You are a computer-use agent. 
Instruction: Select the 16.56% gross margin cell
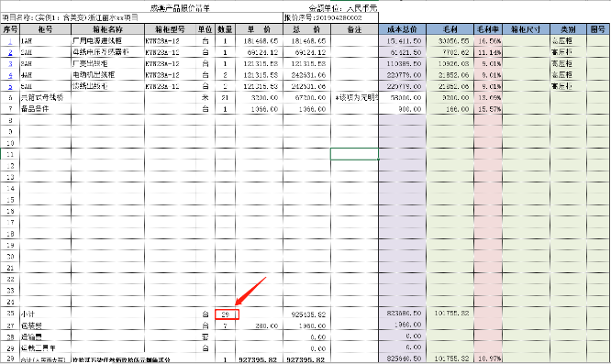tap(488, 41)
